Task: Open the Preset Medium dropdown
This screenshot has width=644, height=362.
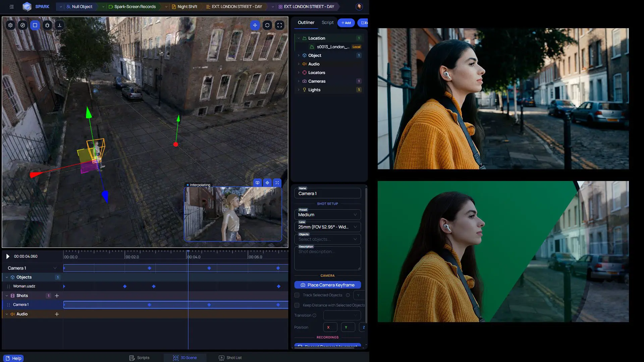Action: [327, 215]
